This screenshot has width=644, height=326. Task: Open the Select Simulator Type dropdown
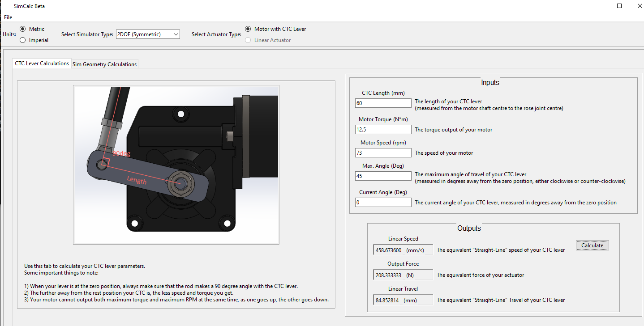coord(148,34)
